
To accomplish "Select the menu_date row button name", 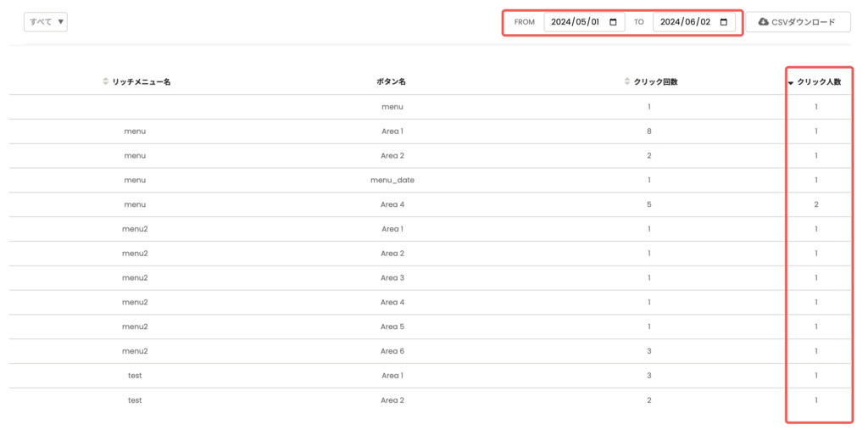I will click(x=392, y=180).
